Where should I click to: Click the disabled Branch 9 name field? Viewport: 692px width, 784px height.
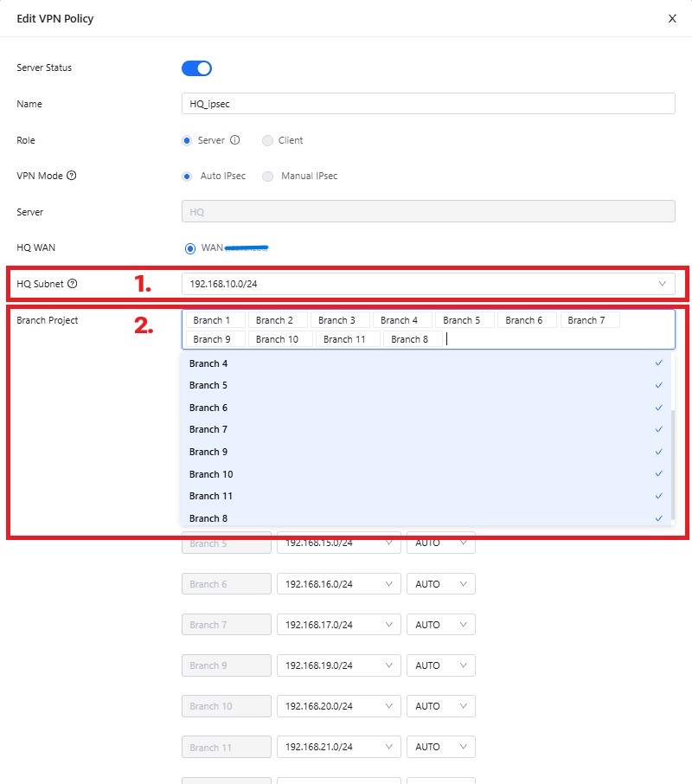pyautogui.click(x=227, y=665)
